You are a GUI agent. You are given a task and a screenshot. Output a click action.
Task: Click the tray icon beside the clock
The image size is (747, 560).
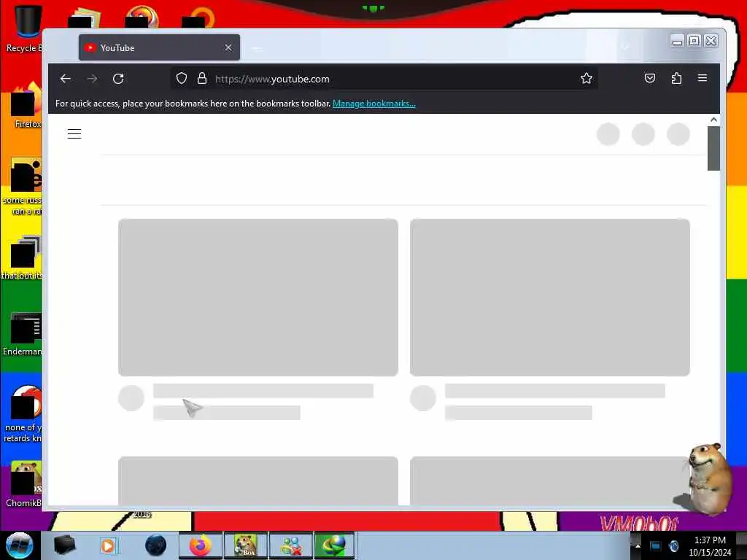[x=674, y=546]
